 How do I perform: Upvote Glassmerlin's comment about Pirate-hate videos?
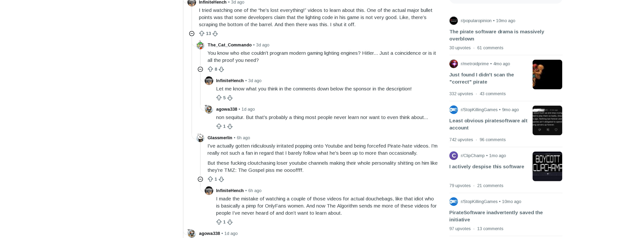210,179
